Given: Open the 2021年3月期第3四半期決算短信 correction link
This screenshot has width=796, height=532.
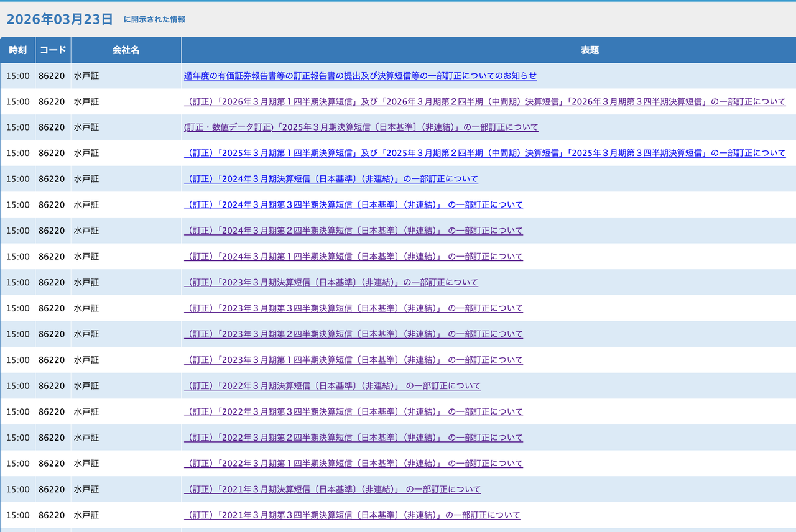Looking at the screenshot, I should click(x=352, y=515).
